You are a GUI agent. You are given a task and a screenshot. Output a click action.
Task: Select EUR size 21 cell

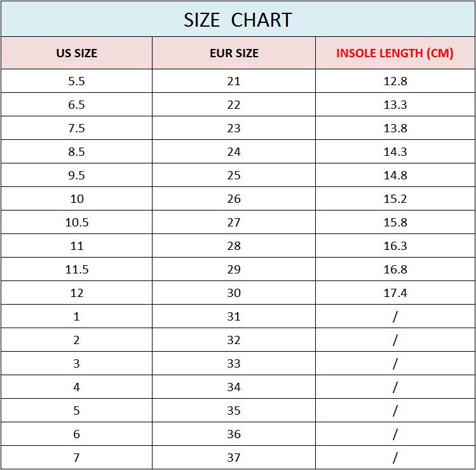click(234, 81)
